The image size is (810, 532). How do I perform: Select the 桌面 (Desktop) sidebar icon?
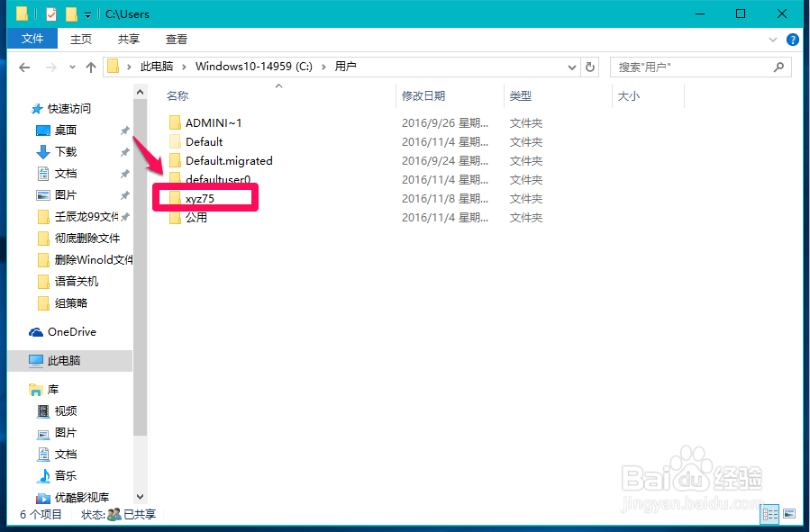coord(43,130)
